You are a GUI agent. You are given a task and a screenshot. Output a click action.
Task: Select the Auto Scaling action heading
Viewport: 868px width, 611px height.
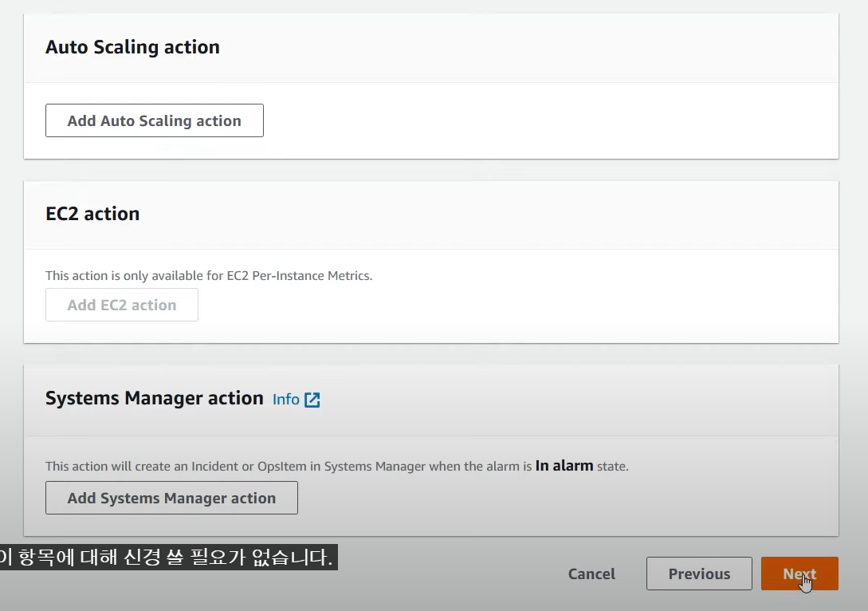click(x=132, y=47)
